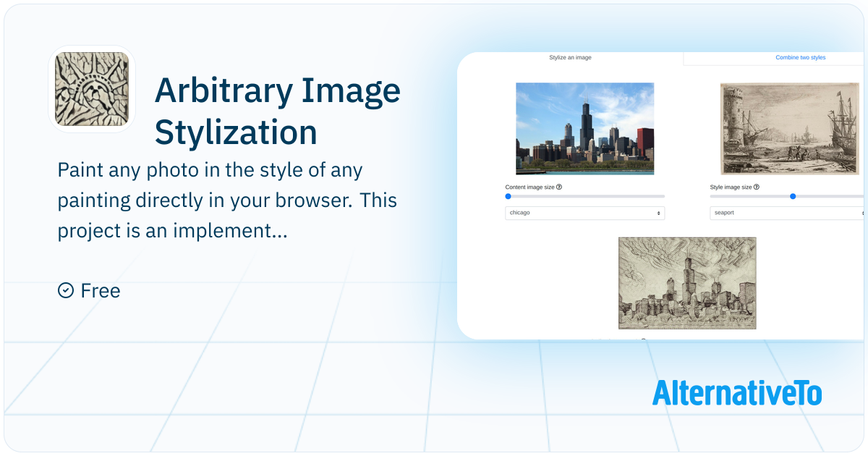This screenshot has height=456, width=868.
Task: Open the chicago content image dropdown
Action: point(584,213)
